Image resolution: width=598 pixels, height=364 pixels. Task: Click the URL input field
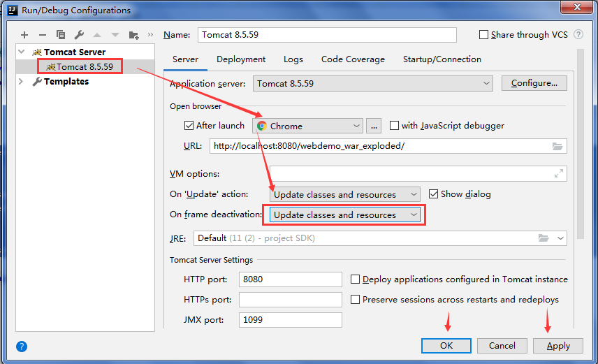tap(388, 146)
